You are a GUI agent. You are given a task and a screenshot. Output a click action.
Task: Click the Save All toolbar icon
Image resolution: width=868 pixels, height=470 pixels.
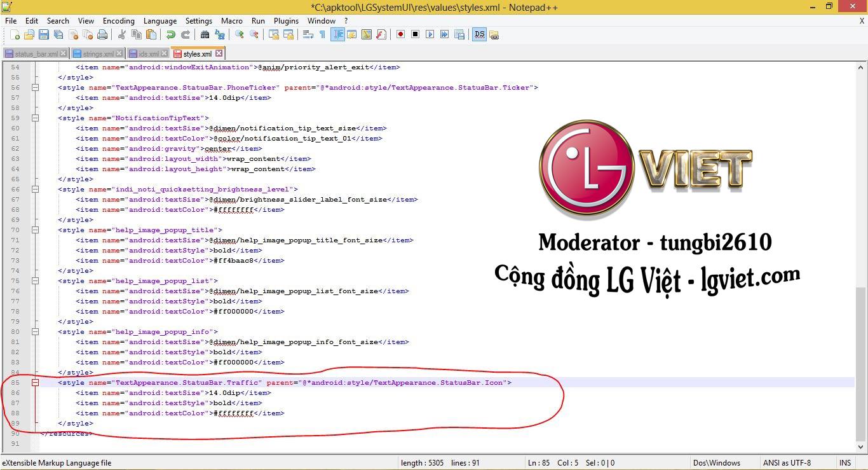[58, 34]
